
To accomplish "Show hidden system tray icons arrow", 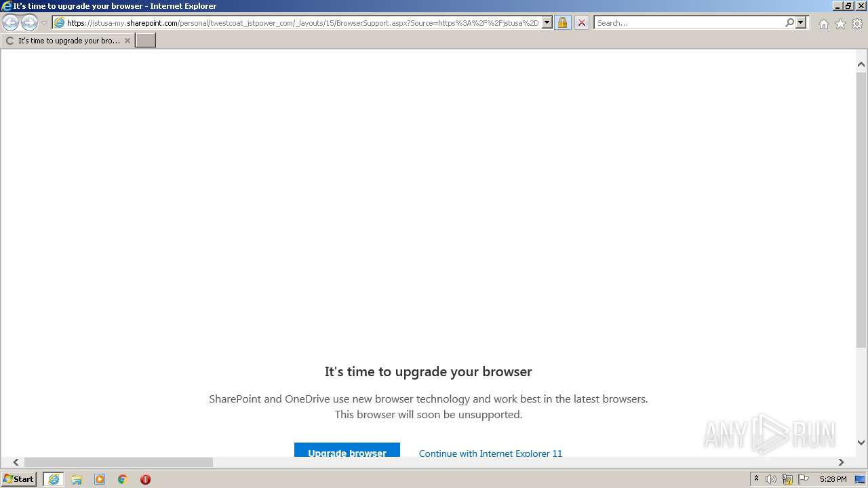I will pos(756,479).
